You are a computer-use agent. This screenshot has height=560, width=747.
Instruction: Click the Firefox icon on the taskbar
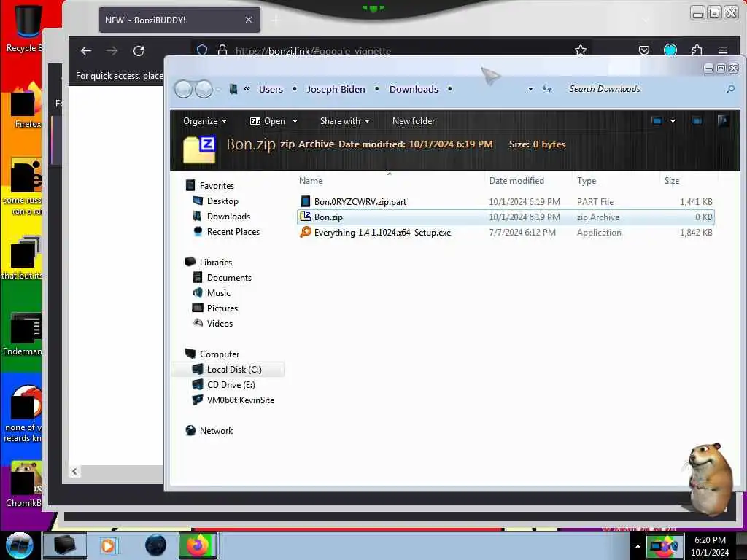point(198,545)
